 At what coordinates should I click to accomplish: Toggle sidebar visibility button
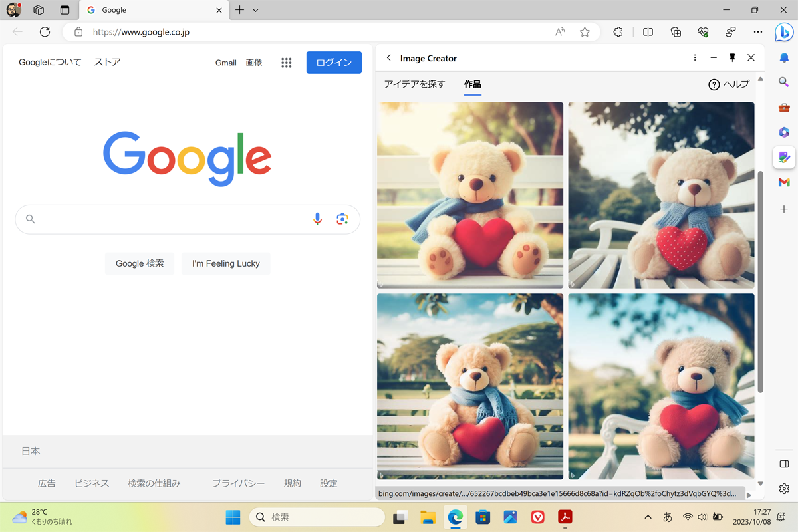tap(784, 464)
